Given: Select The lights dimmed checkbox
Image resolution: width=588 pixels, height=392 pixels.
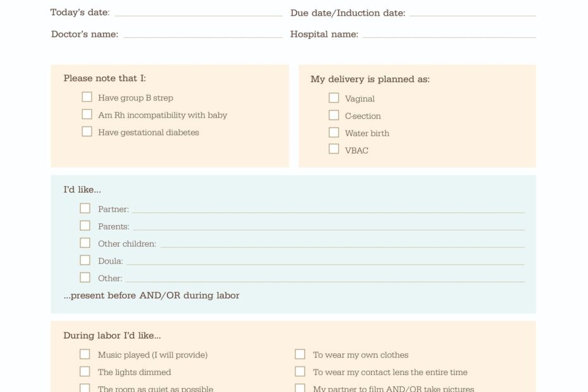Looking at the screenshot, I should pyautogui.click(x=85, y=371).
